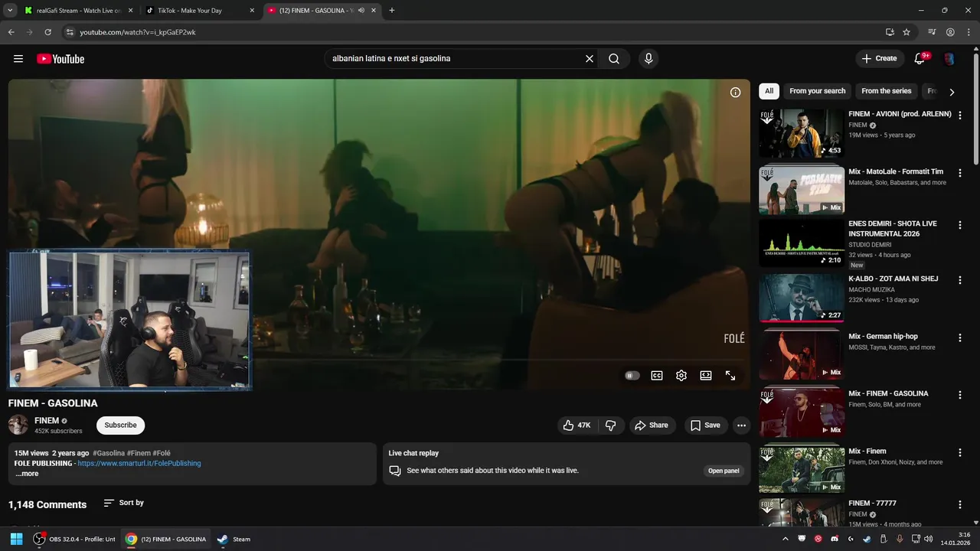
Task: View site information icon in address bar
Action: 70,32
